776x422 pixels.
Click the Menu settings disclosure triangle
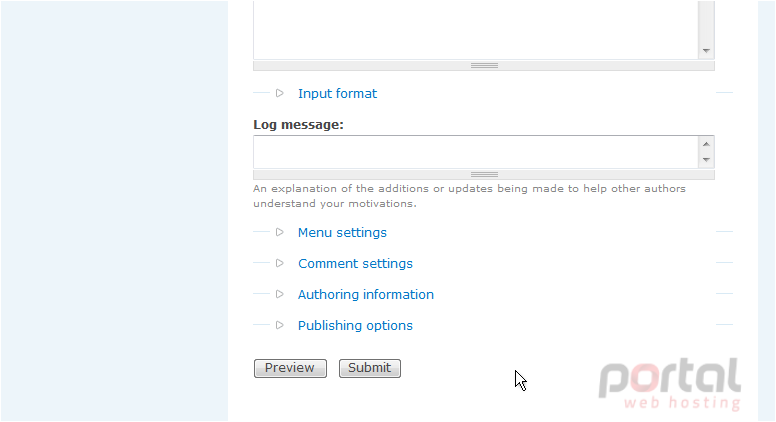[x=280, y=232]
